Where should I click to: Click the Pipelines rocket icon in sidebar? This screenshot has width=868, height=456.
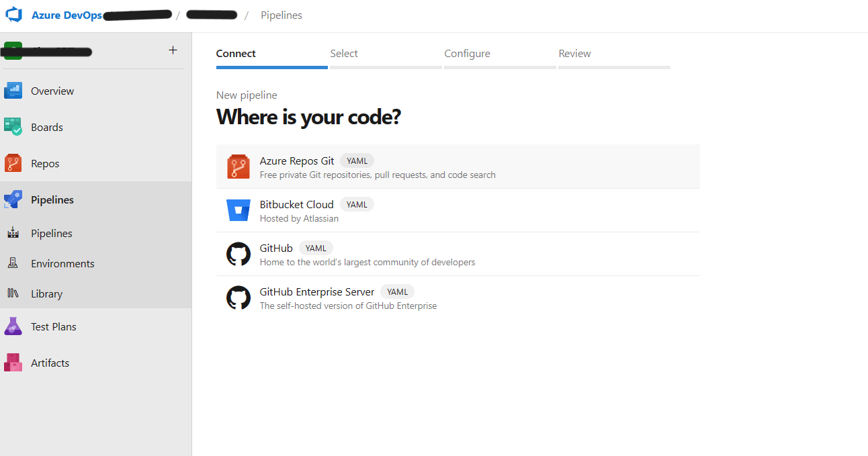13,199
